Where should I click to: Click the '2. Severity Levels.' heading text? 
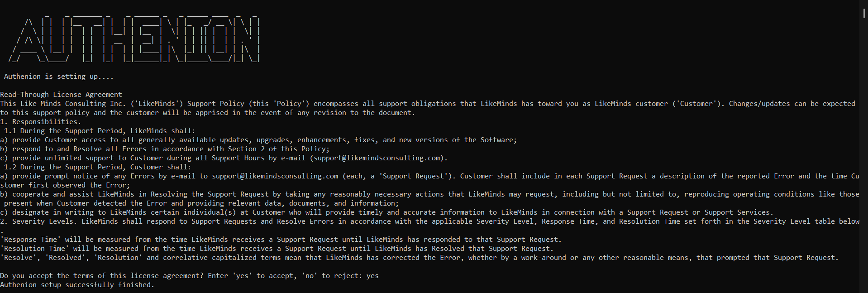pos(38,221)
